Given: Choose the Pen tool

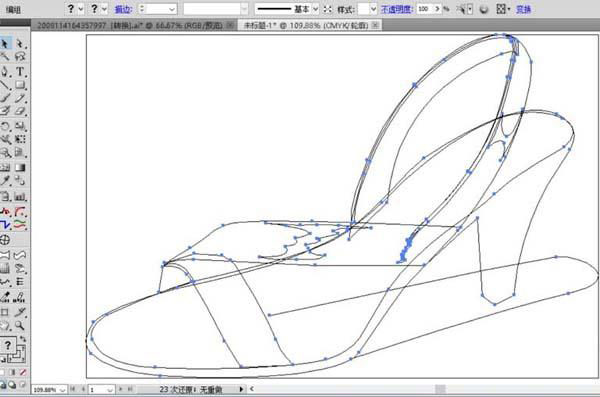Looking at the screenshot, I should point(5,71).
